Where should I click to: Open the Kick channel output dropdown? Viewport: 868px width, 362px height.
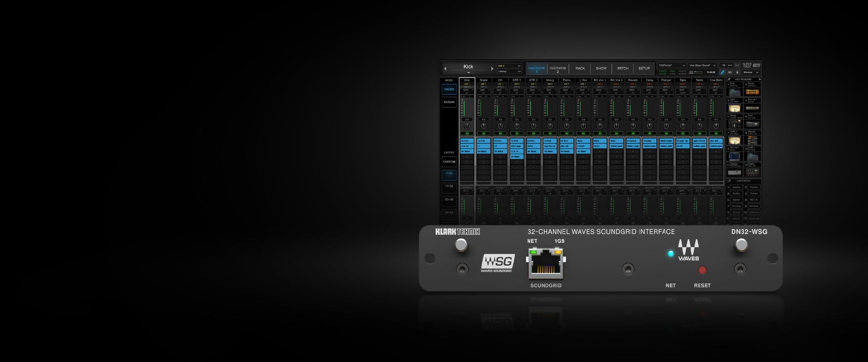(467, 191)
